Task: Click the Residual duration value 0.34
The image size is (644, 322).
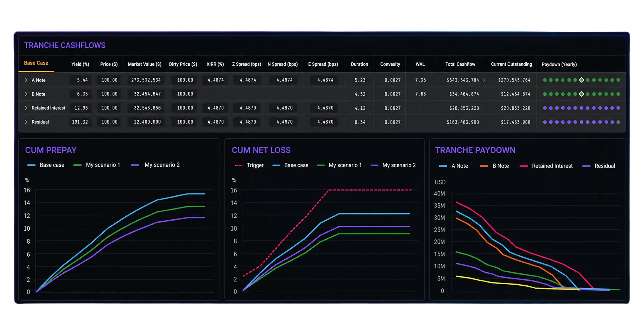Action: [x=360, y=122]
